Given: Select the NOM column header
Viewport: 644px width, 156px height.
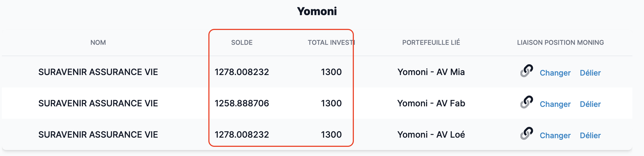Looking at the screenshot, I should (x=98, y=43).
